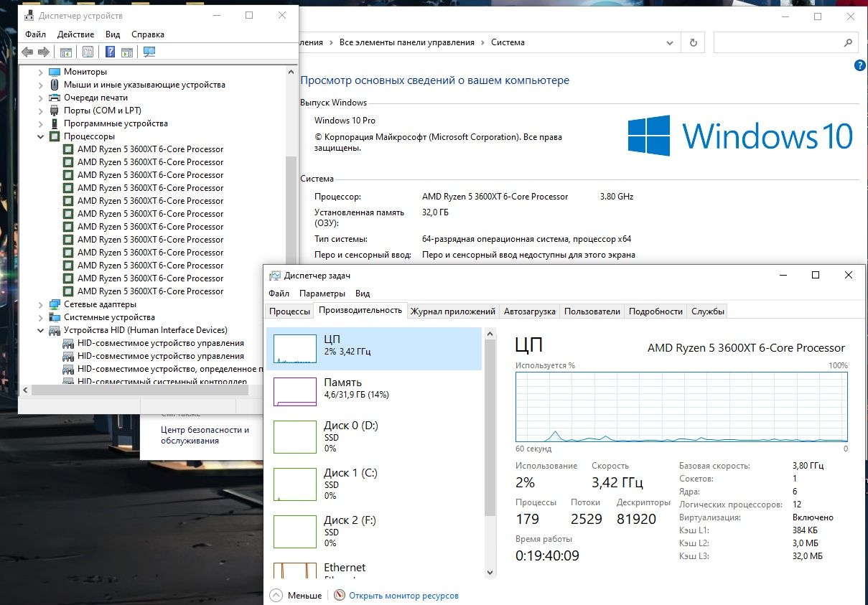Click the printer icon beside Очереди печати

[55, 98]
